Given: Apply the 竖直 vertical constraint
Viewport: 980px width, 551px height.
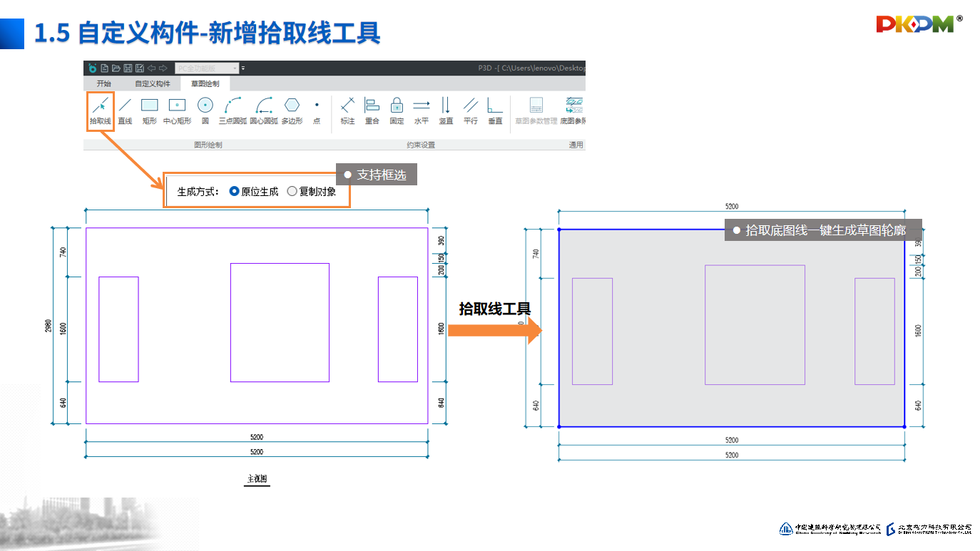Looking at the screenshot, I should point(446,111).
